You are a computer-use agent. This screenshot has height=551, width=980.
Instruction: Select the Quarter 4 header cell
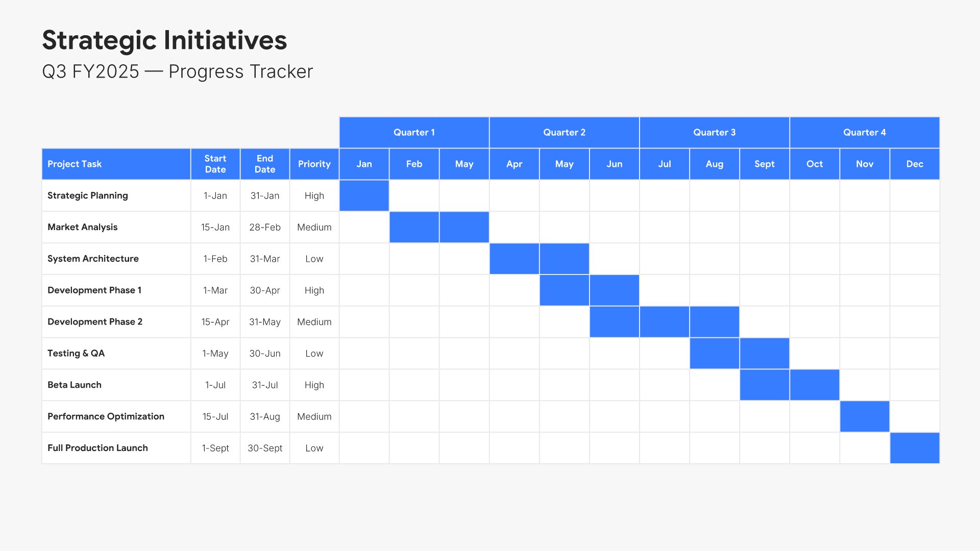click(864, 132)
